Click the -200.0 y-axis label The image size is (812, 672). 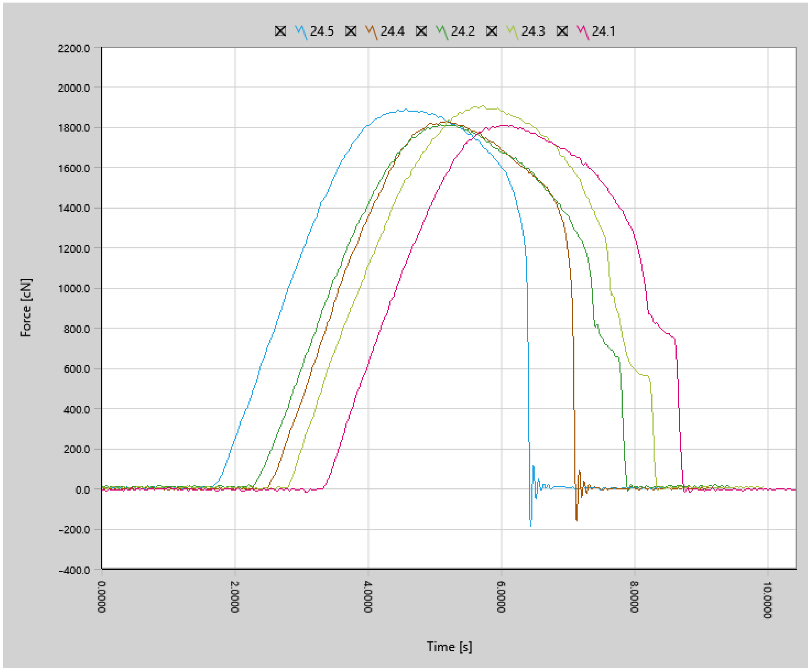(x=74, y=530)
